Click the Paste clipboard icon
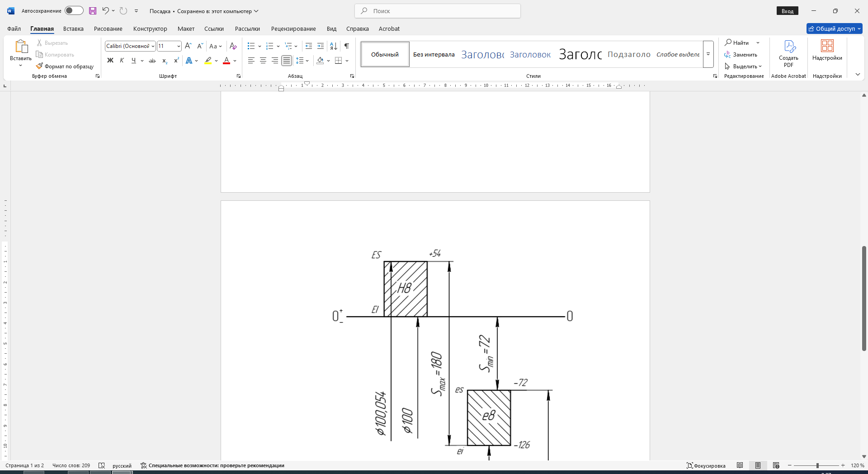Image resolution: width=868 pixels, height=474 pixels. coord(21,47)
